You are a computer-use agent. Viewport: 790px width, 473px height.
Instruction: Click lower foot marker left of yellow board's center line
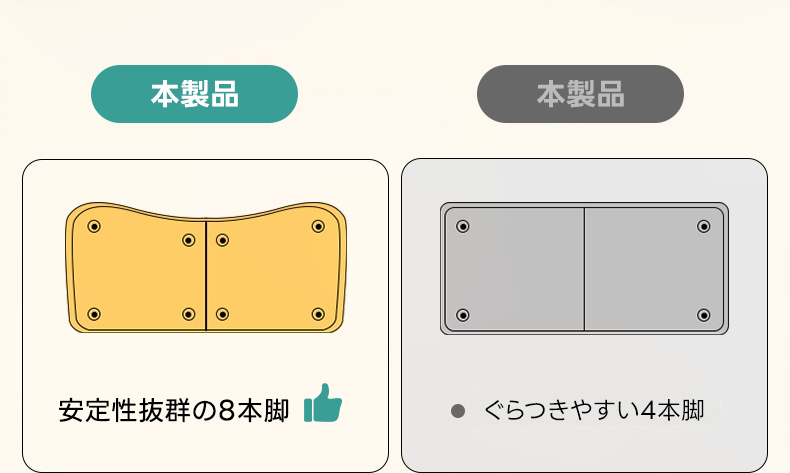pyautogui.click(x=188, y=314)
